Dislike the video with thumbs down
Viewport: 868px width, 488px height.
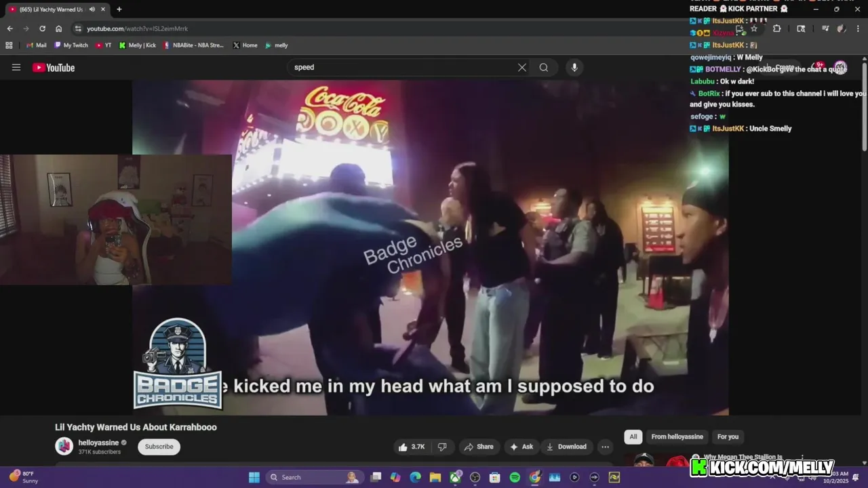coord(442,447)
